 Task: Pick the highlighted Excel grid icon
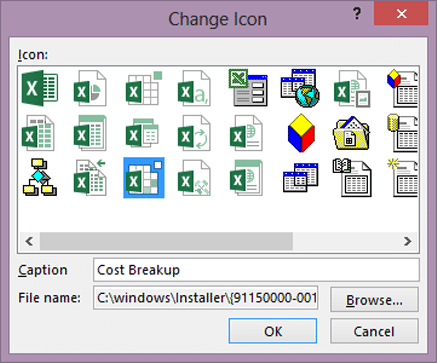[x=144, y=178]
